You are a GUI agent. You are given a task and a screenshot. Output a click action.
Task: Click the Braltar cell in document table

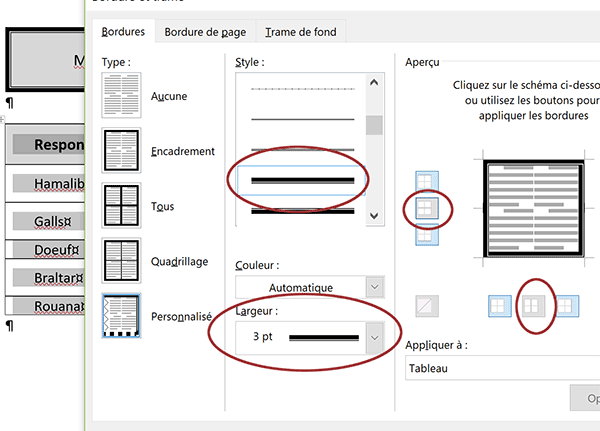(x=45, y=278)
